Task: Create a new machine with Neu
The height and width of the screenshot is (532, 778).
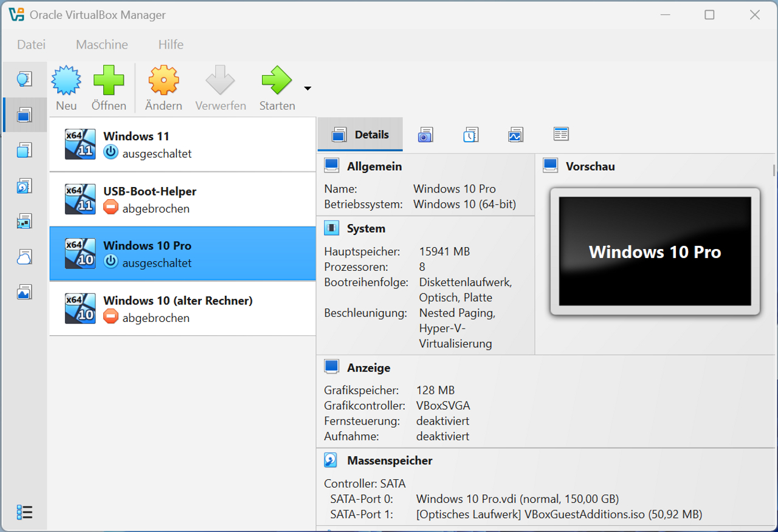Action: point(66,89)
